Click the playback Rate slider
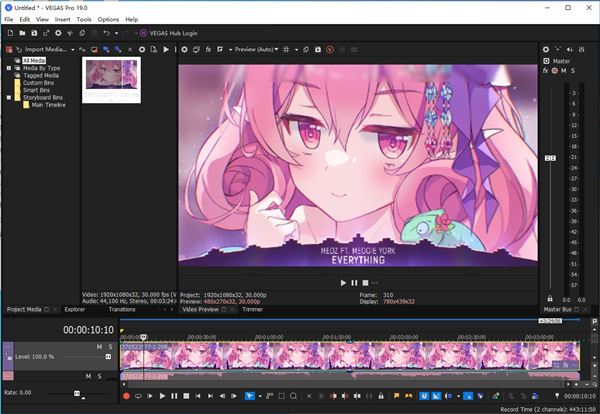600x414 pixels. pos(77,393)
